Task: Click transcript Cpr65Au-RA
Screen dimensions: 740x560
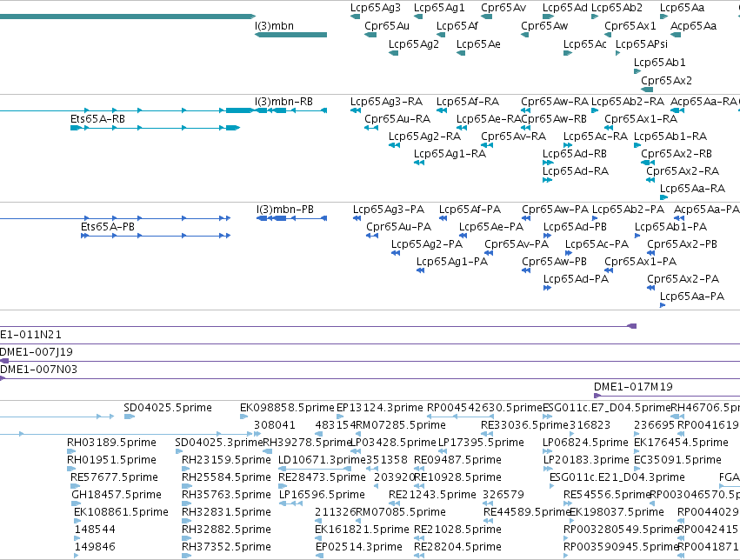Action: [x=397, y=119]
